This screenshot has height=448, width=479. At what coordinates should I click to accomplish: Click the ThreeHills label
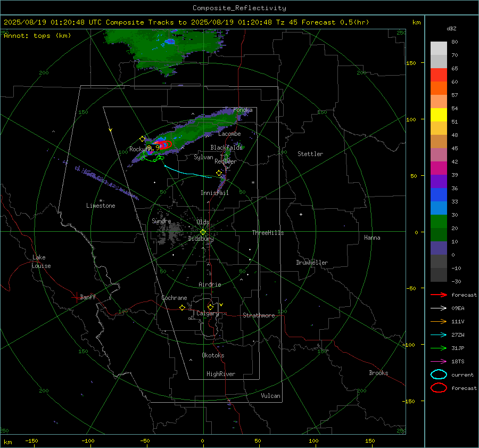(x=268, y=233)
